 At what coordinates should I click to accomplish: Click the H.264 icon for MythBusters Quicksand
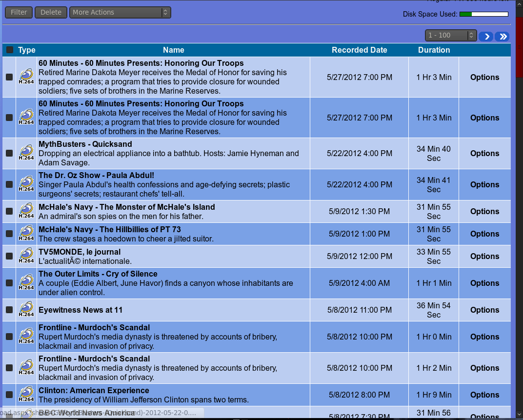click(26, 153)
